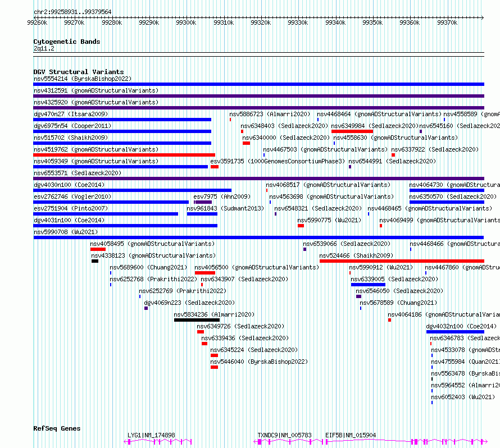Click the nsv5554214 (ByrskaBishop2022) variant label
Screen dimensions: 500x448
click(83, 79)
